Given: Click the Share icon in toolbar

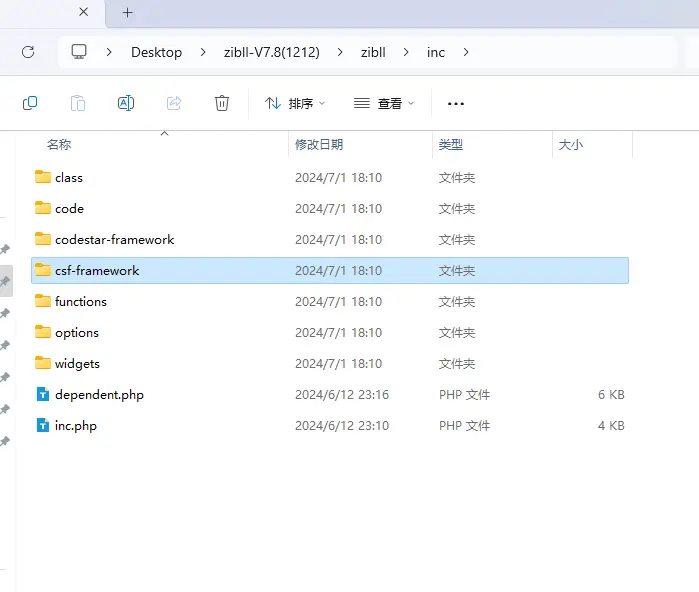Looking at the screenshot, I should tap(174, 103).
